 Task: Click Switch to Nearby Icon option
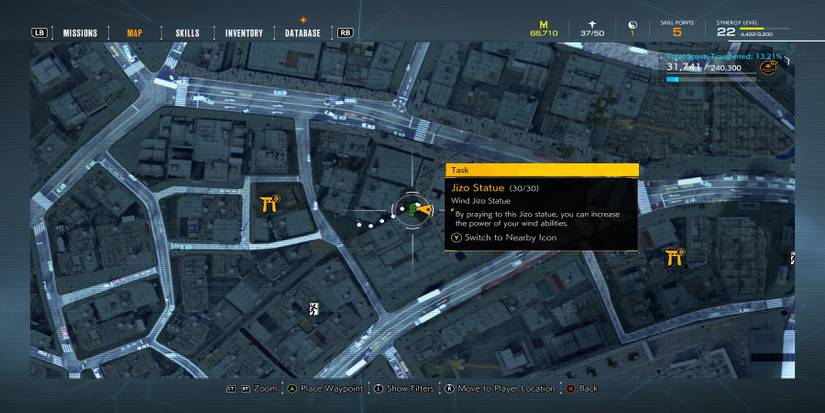(505, 237)
